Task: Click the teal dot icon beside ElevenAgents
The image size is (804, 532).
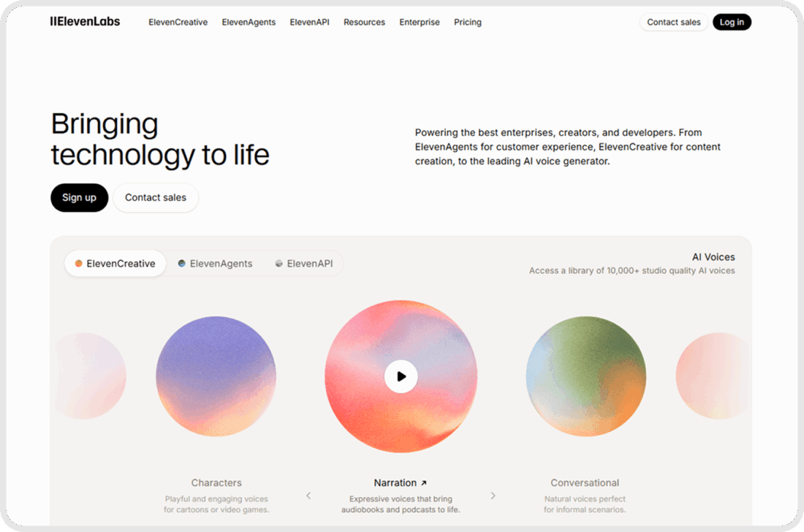Action: 181,263
